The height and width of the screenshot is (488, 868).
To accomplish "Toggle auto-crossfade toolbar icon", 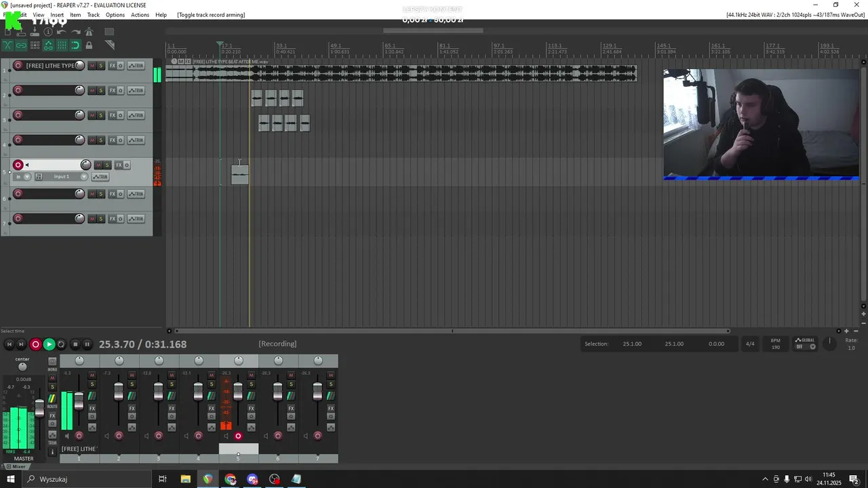I will coord(7,45).
